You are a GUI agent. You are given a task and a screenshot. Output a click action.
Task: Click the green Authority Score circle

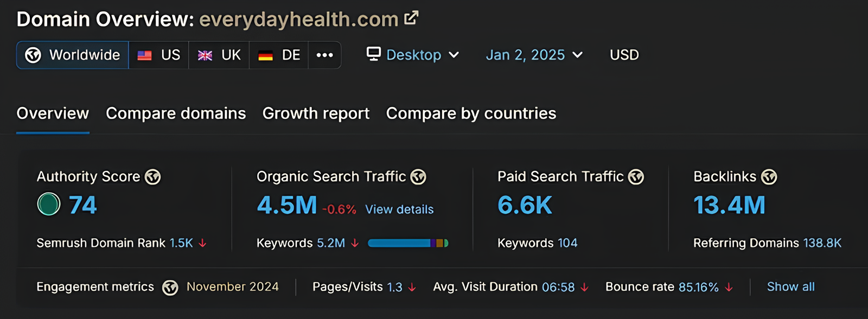click(49, 205)
